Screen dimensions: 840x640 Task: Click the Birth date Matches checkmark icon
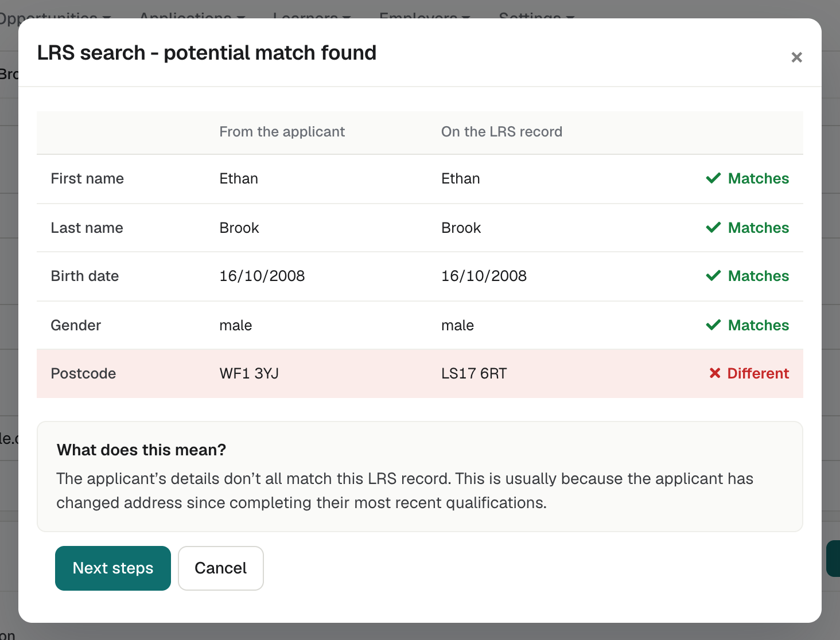click(x=713, y=276)
